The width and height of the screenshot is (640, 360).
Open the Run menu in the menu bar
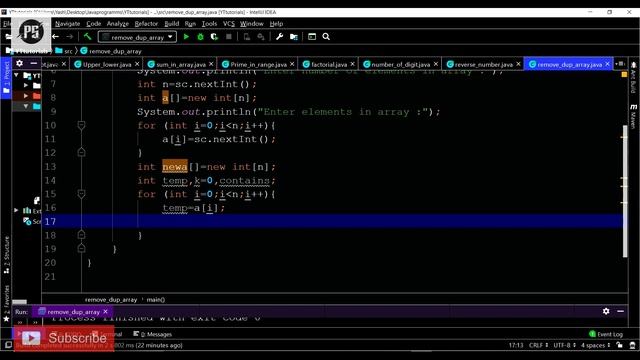click(x=190, y=24)
